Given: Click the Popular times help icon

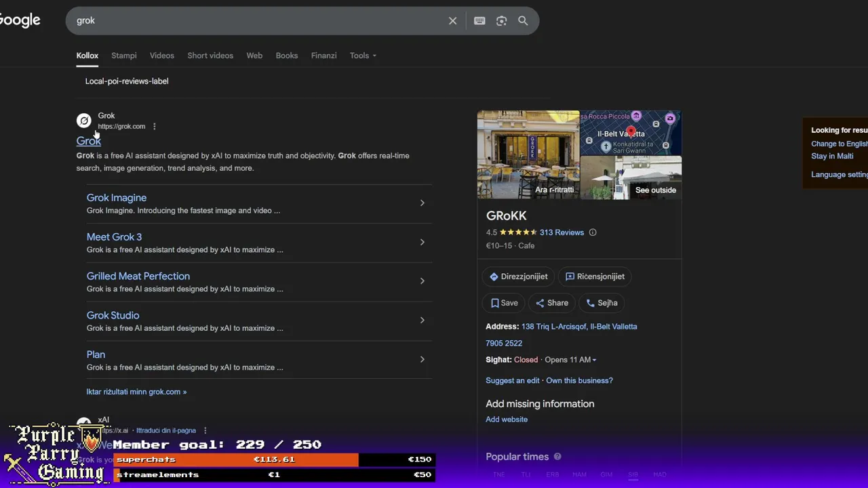Looking at the screenshot, I should (557, 457).
